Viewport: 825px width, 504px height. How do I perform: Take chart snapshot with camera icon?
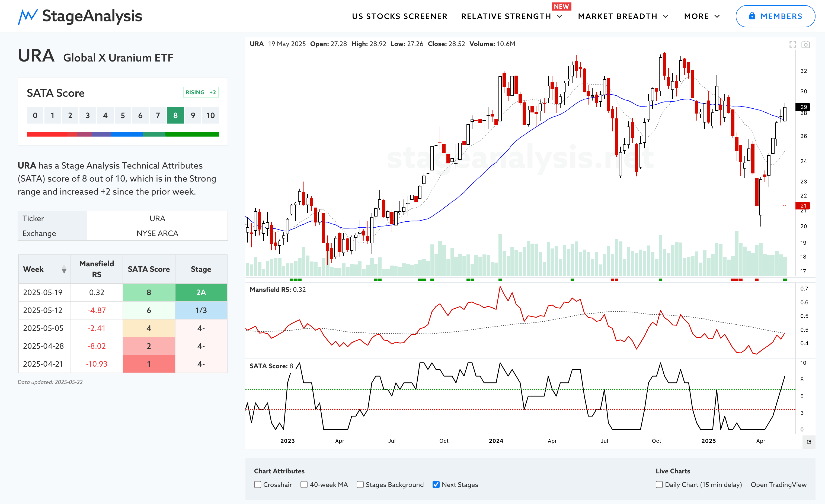(x=805, y=44)
